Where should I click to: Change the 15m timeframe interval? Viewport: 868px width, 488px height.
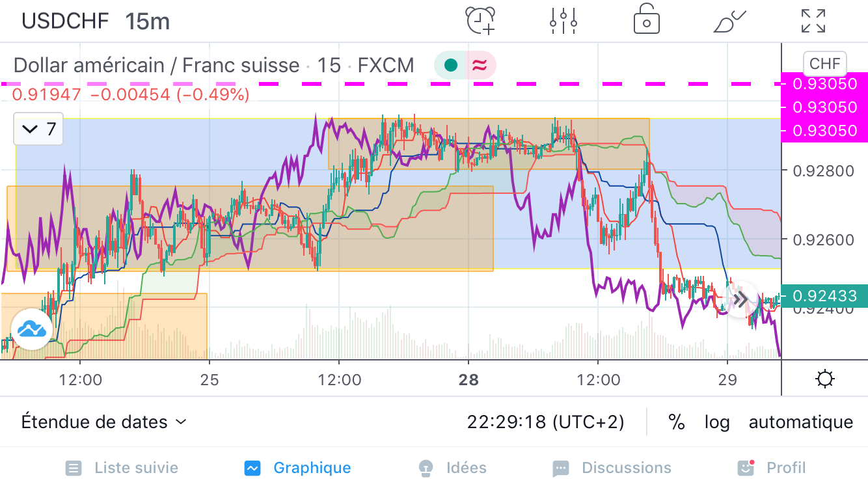tap(148, 21)
